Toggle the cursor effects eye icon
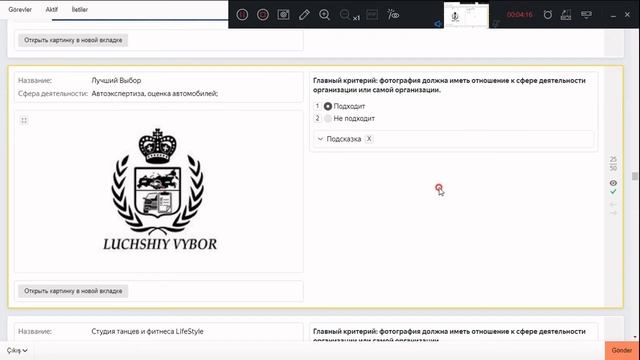The width and height of the screenshot is (640, 360). [x=393, y=15]
